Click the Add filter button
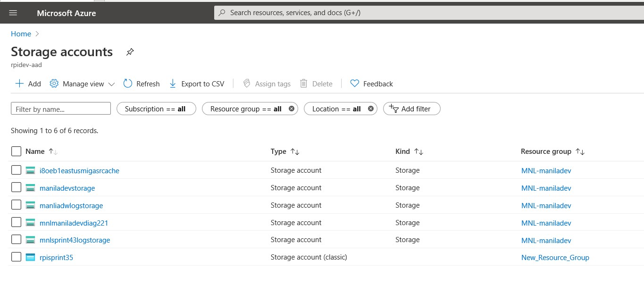Viewport: 644px width, 286px height. pyautogui.click(x=411, y=109)
